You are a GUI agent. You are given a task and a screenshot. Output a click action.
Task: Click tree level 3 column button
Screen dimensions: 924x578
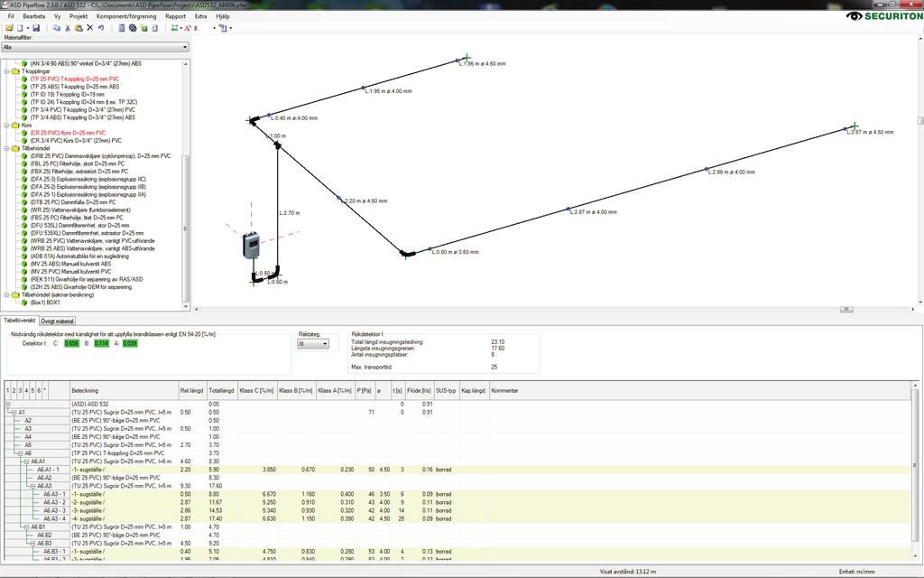click(x=20, y=390)
